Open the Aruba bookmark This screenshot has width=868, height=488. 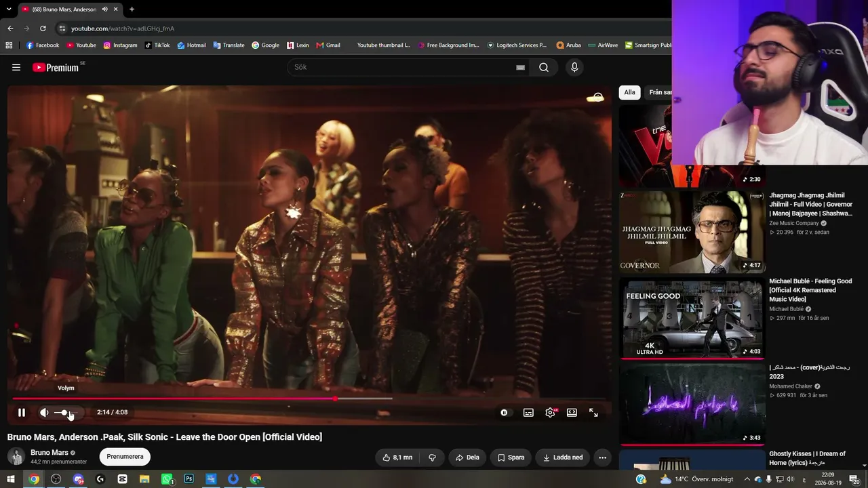pyautogui.click(x=569, y=45)
